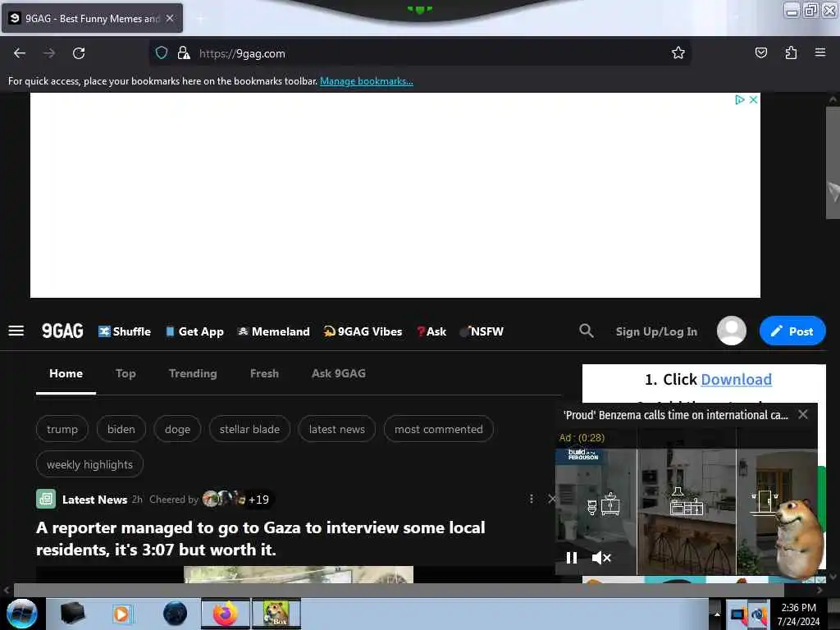Filter by the most commented tag
The image size is (840, 630).
(x=439, y=429)
